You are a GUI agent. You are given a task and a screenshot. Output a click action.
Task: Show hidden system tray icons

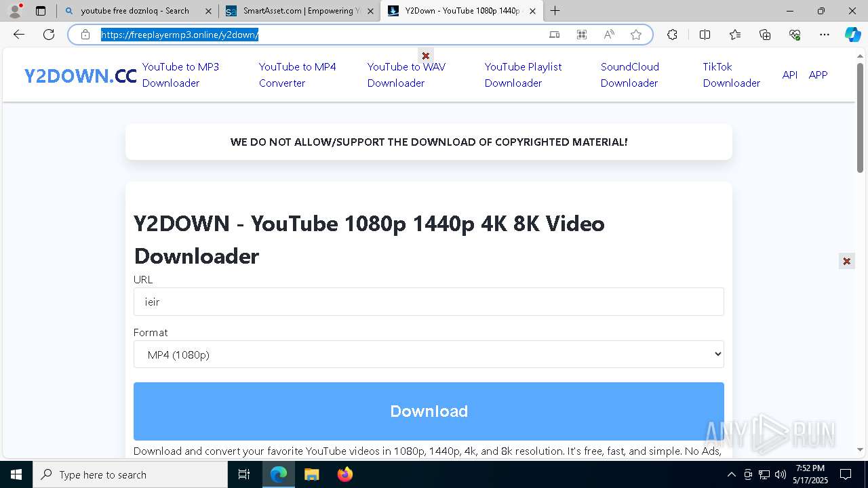pos(731,474)
